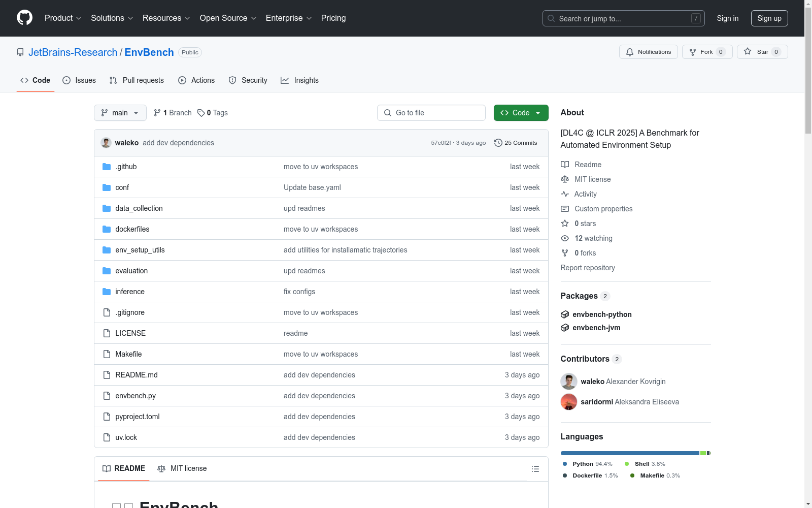
Task: Click the evaluation folder icon
Action: [x=107, y=271]
